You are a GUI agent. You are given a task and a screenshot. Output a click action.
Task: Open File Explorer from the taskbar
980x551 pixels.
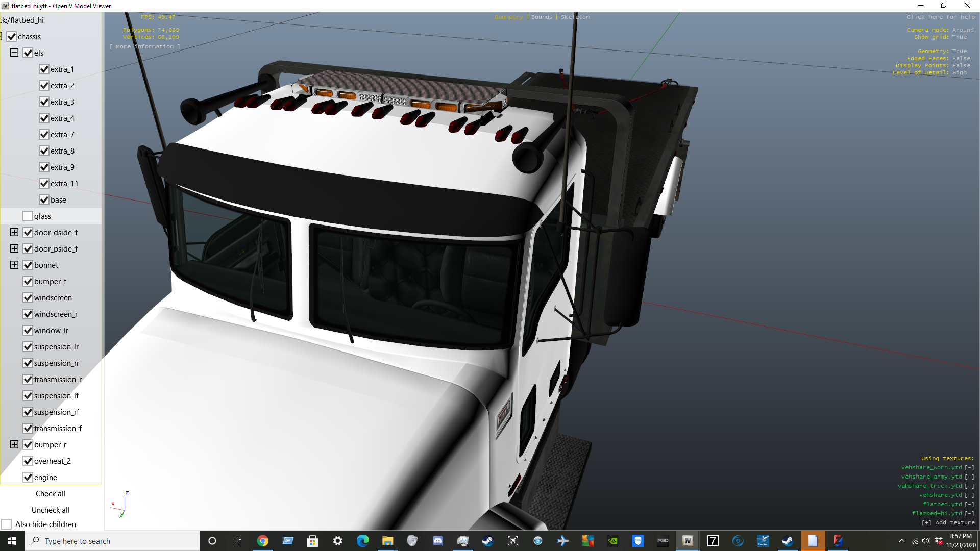click(387, 541)
